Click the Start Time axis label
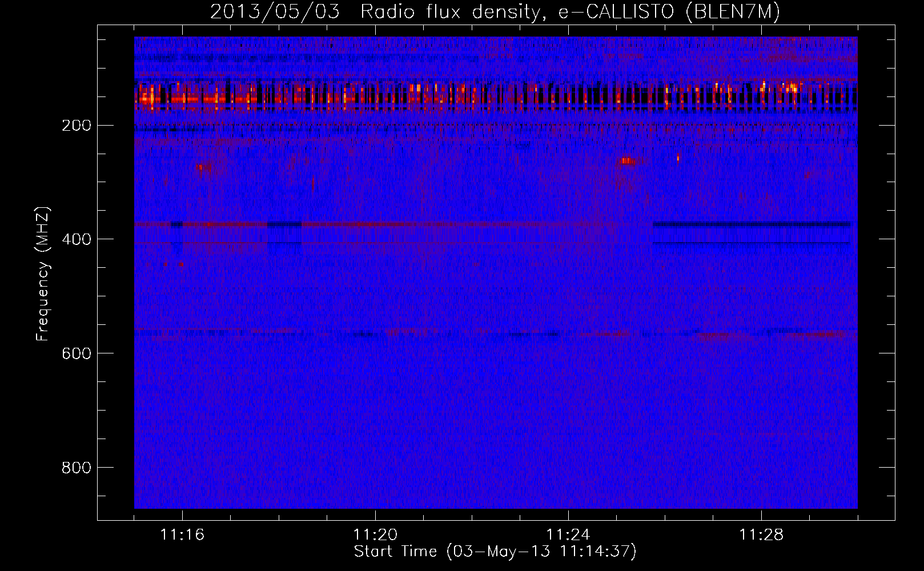 click(495, 552)
